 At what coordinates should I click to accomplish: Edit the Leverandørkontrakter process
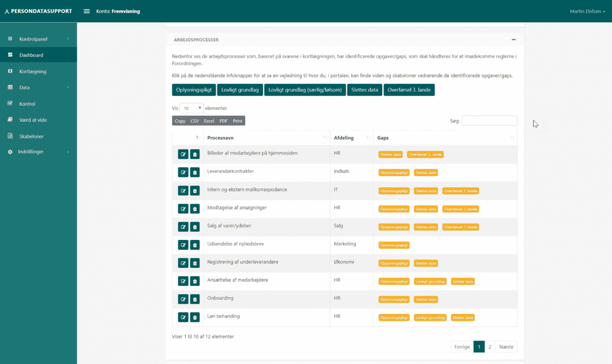click(x=183, y=172)
